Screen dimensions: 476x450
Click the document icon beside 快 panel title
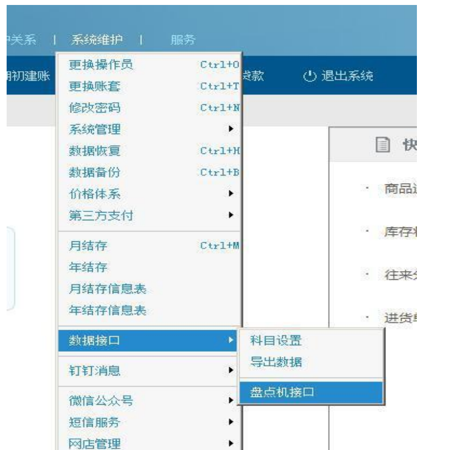pyautogui.click(x=382, y=145)
